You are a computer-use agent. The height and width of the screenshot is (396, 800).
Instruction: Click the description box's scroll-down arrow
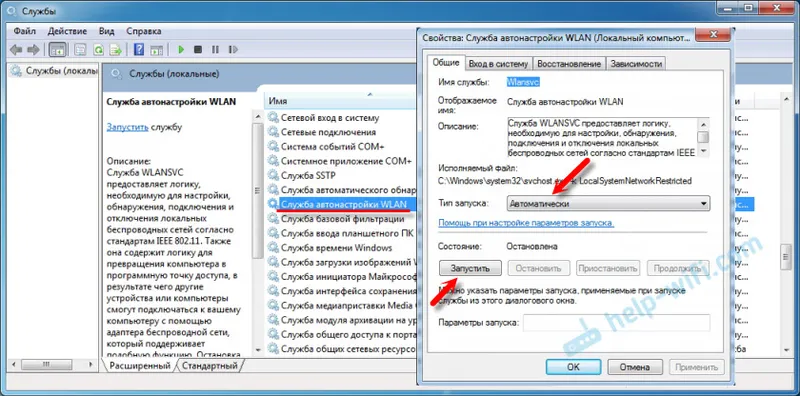click(704, 152)
